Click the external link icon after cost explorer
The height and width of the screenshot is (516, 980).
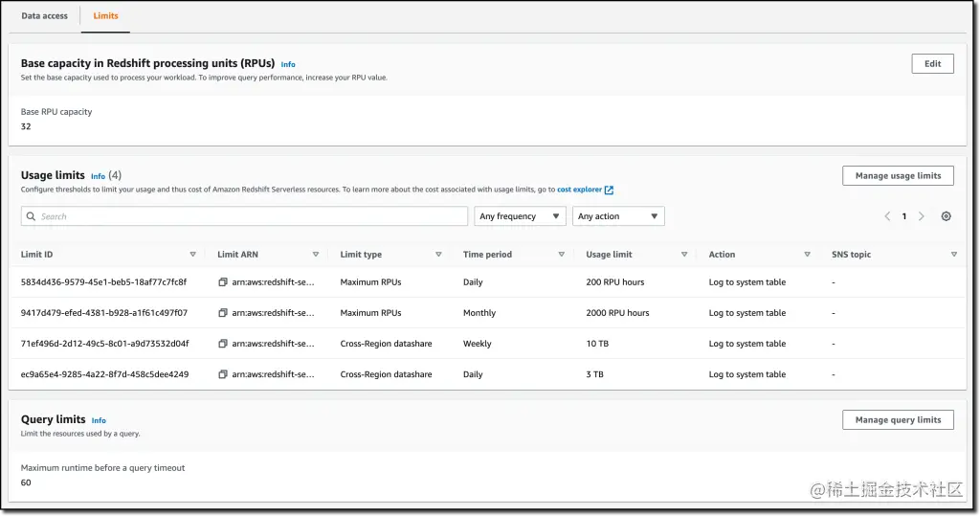(x=609, y=191)
